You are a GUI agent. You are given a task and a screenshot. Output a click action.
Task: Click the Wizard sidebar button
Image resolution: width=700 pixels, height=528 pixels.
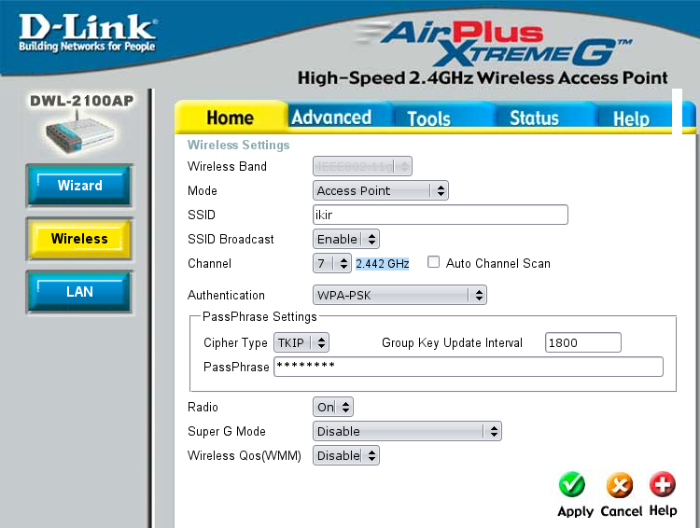click(79, 185)
